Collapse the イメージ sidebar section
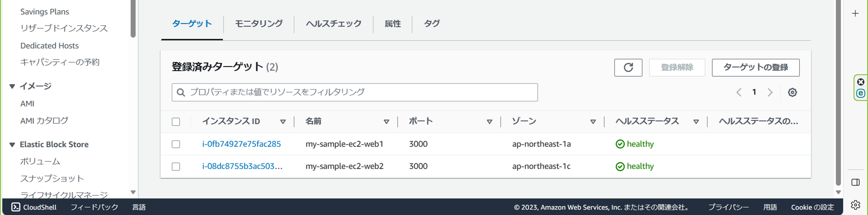 (x=12, y=86)
